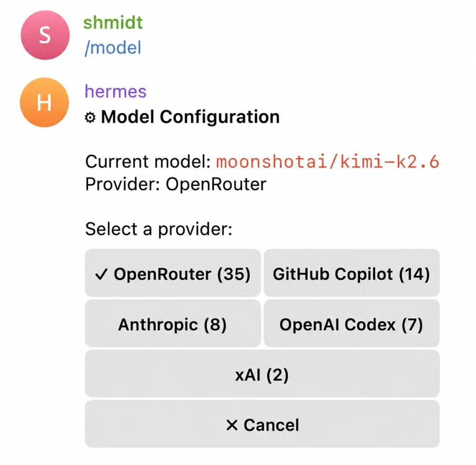This screenshot has width=476, height=465.
Task: Click the pink S avatar of shmidt
Action: pyautogui.click(x=45, y=35)
